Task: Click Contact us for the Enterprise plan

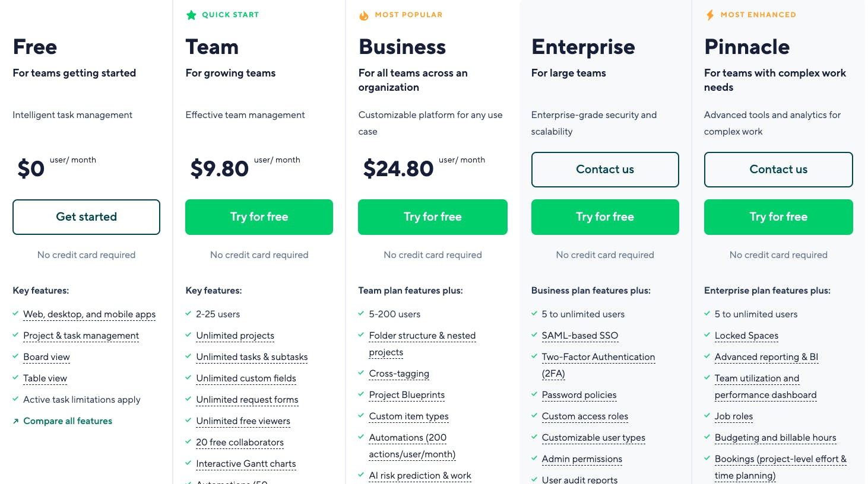Action: (604, 169)
